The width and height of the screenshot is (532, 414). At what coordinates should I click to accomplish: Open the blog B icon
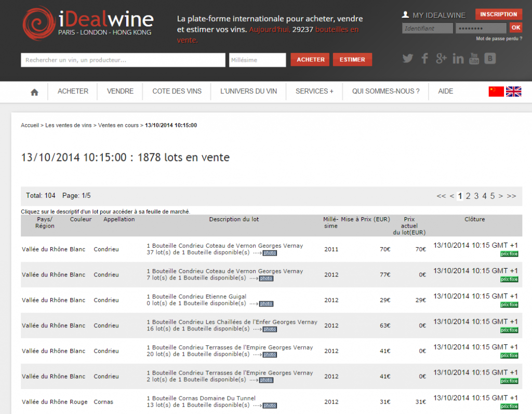pyautogui.click(x=490, y=59)
